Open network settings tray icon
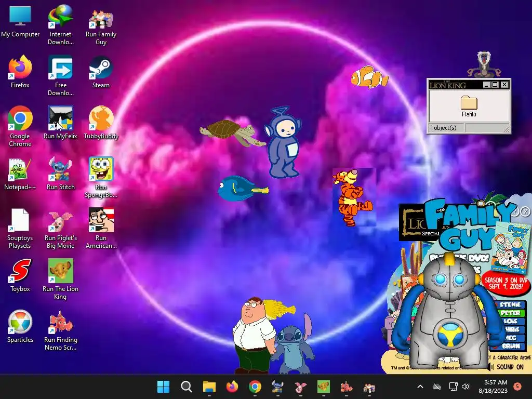 coord(453,387)
